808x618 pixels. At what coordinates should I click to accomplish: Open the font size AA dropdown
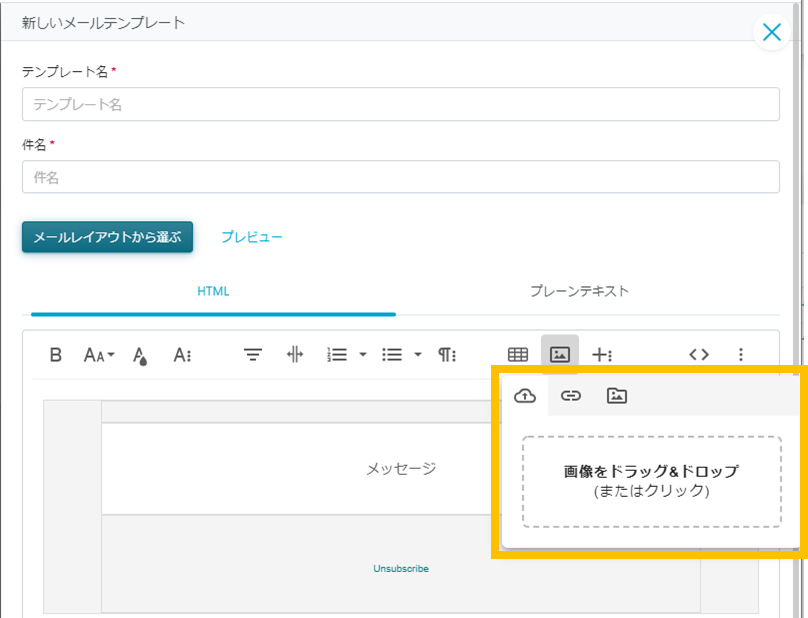(99, 355)
